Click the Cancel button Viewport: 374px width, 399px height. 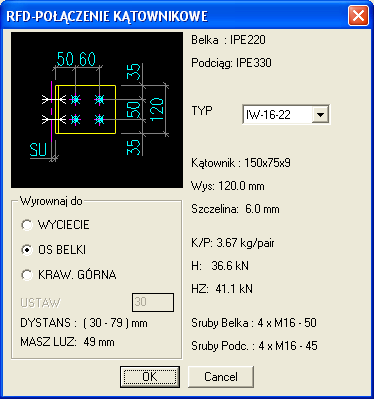pos(221,377)
